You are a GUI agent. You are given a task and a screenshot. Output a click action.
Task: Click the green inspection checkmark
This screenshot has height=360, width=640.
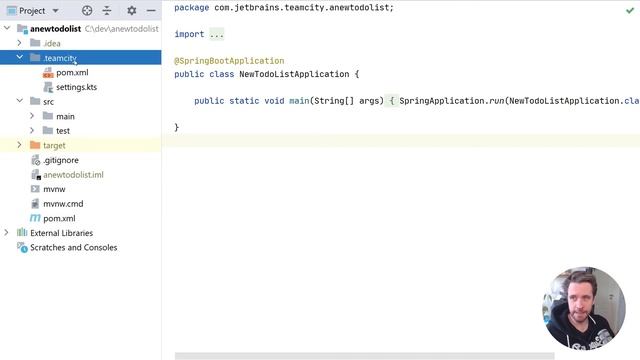point(630,10)
